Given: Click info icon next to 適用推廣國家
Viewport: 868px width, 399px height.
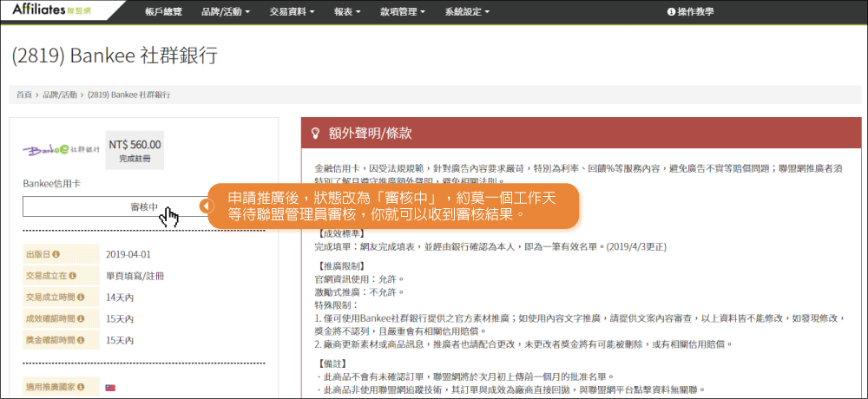Looking at the screenshot, I should [x=81, y=387].
